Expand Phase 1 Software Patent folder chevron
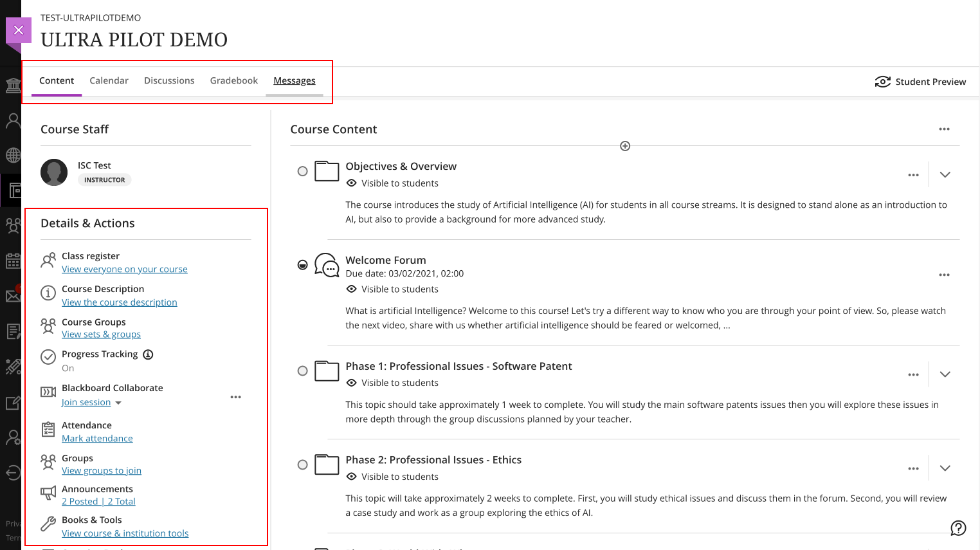The image size is (980, 550). [945, 374]
